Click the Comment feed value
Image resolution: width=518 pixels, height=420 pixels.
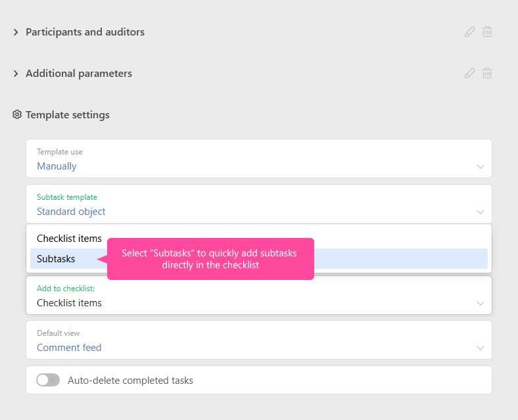[x=69, y=348]
